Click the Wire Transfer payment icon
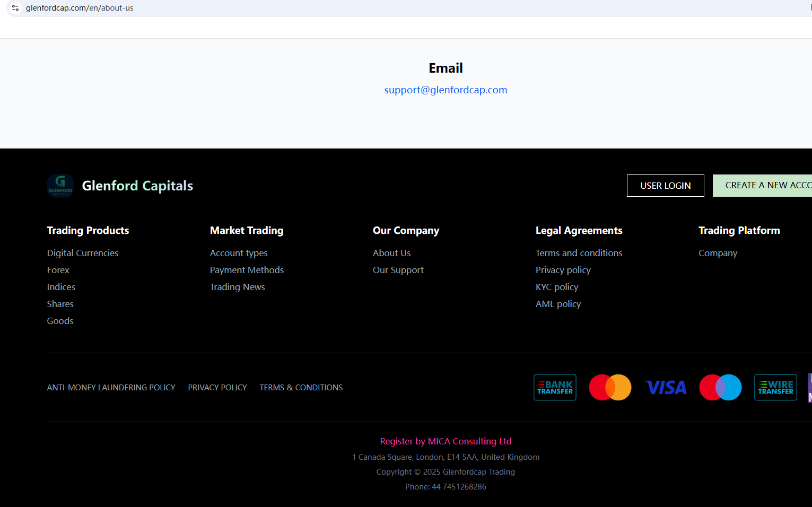Image resolution: width=812 pixels, height=507 pixels. point(775,388)
